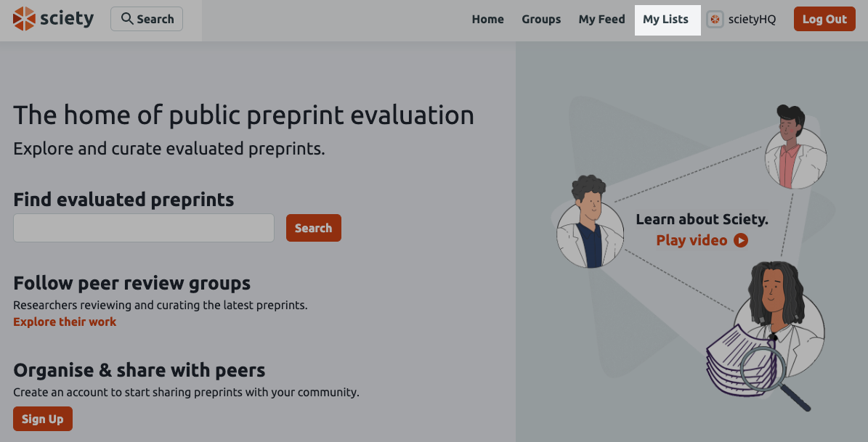868x442 pixels.
Task: Open the Groups page
Action: click(540, 20)
